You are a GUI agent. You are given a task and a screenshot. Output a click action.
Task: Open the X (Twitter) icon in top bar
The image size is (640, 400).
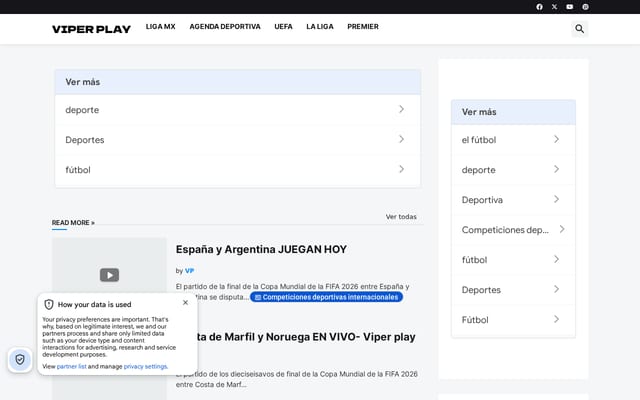tap(554, 7)
